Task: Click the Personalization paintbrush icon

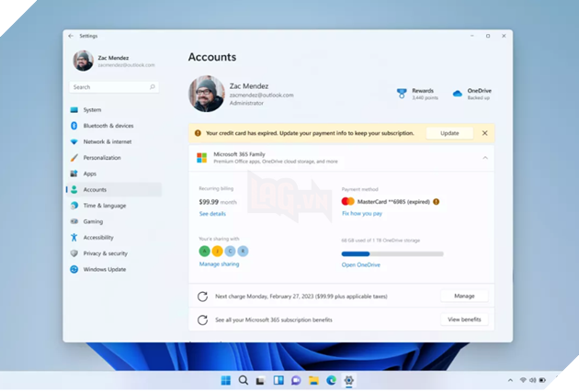Action: pos(74,158)
